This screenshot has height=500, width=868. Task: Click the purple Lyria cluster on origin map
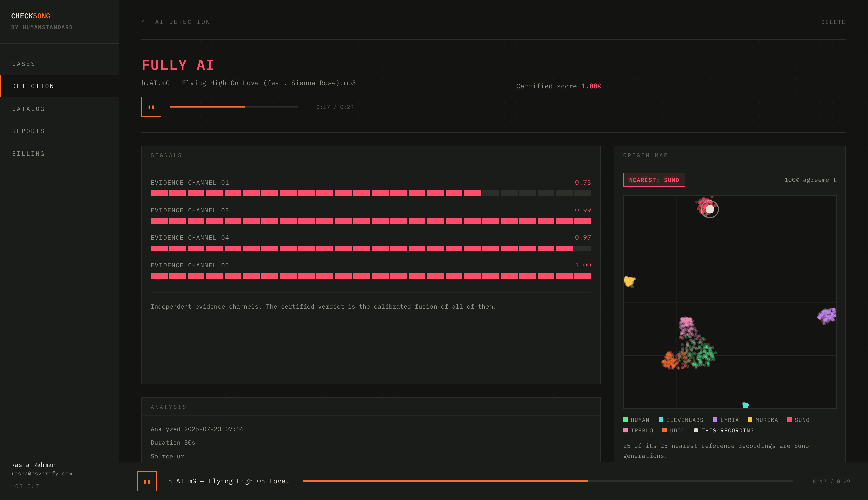[827, 315]
